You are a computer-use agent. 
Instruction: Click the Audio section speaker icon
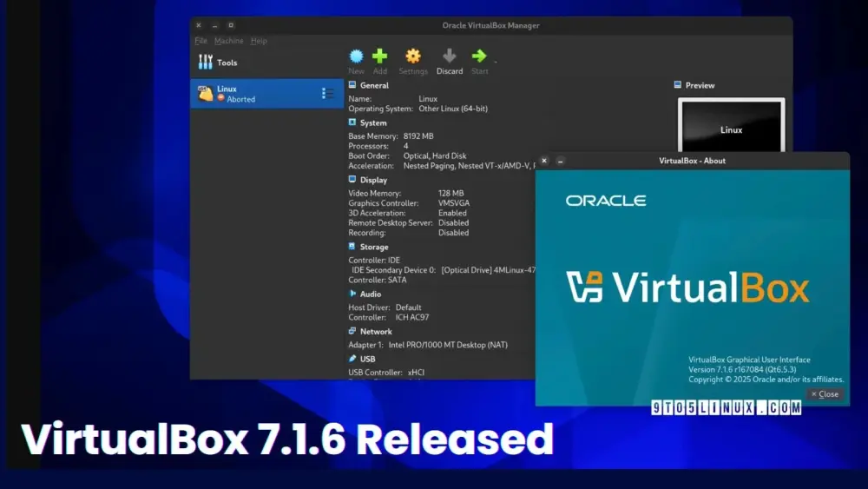pyautogui.click(x=352, y=294)
